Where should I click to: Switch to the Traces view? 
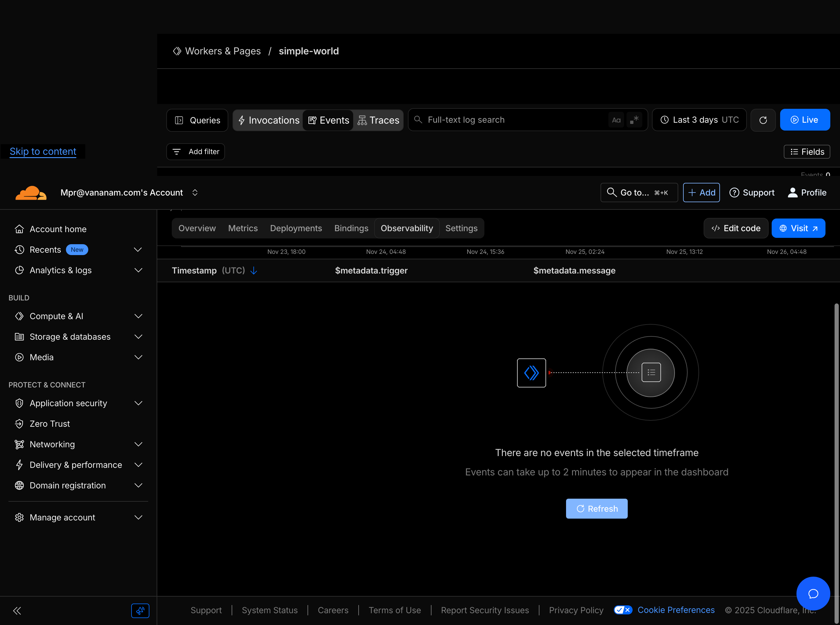(378, 120)
